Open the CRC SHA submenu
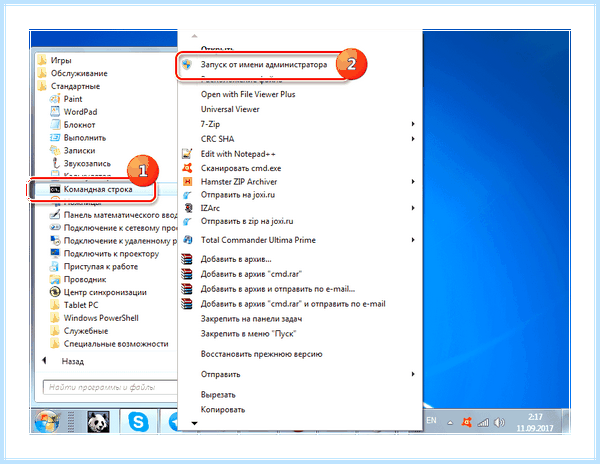 point(300,139)
